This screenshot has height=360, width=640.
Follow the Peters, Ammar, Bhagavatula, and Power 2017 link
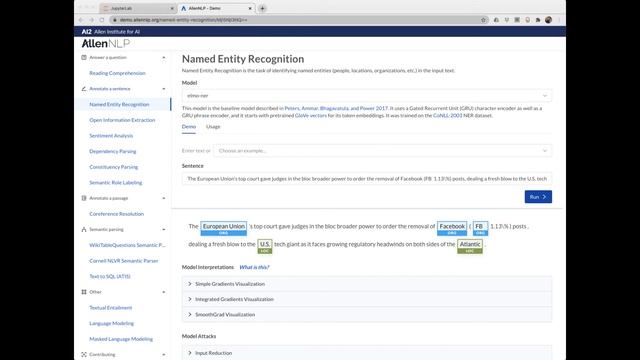pyautogui.click(x=336, y=108)
